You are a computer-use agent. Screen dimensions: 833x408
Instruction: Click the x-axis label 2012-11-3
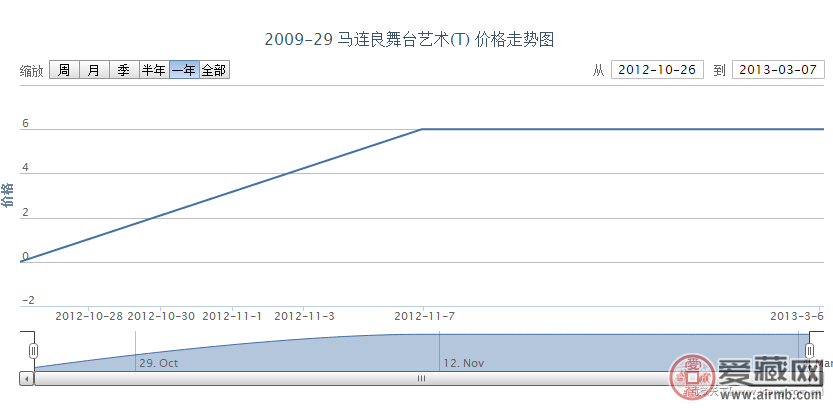304,316
